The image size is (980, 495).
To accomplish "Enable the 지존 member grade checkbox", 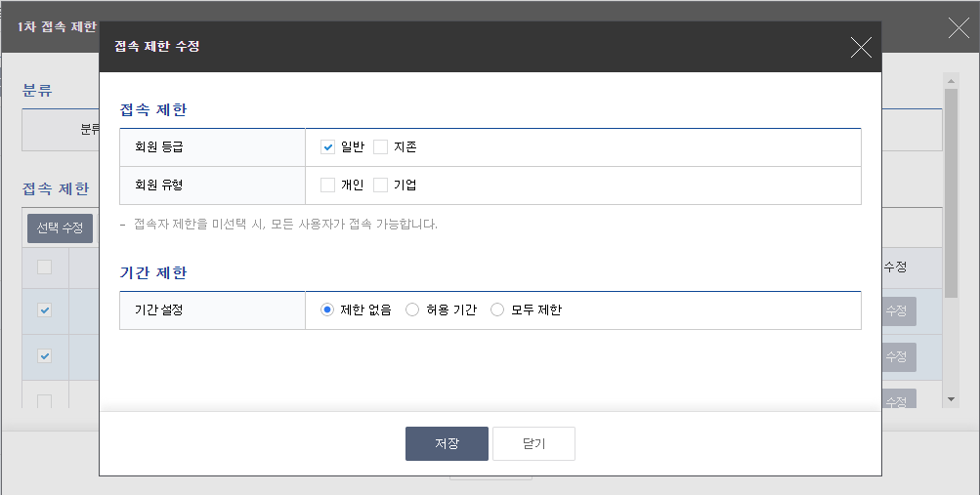I will click(381, 147).
